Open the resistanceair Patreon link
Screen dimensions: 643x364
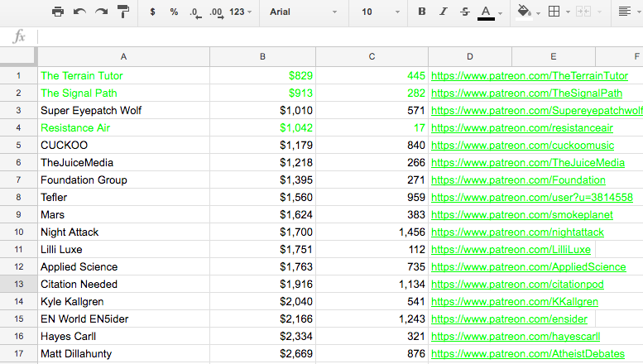tap(522, 128)
